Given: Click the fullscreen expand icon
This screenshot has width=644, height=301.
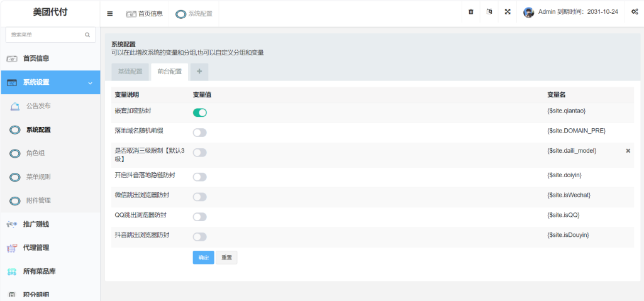Looking at the screenshot, I should point(508,13).
